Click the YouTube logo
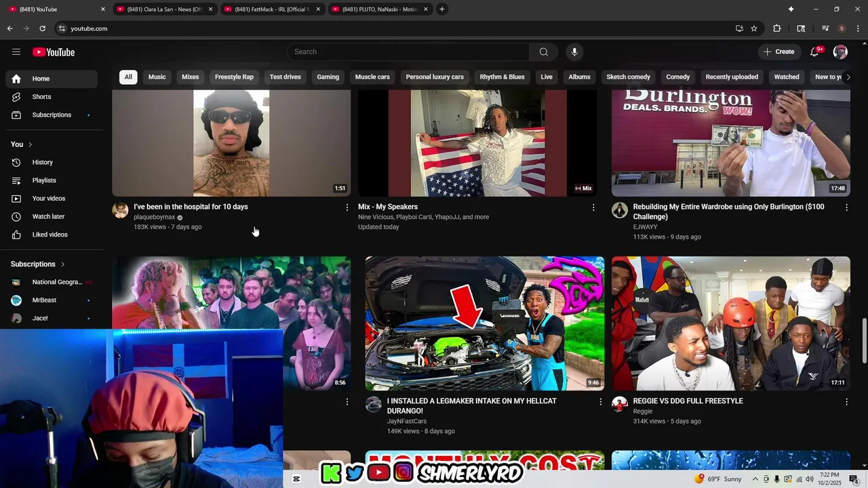The image size is (868, 488). tap(54, 52)
